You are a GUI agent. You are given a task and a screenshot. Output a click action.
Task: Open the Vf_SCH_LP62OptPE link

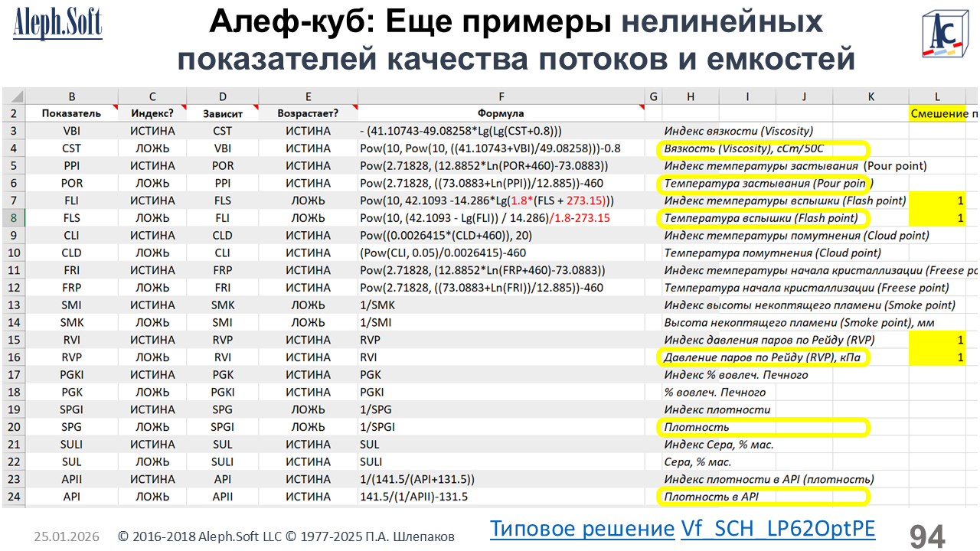pos(777,528)
